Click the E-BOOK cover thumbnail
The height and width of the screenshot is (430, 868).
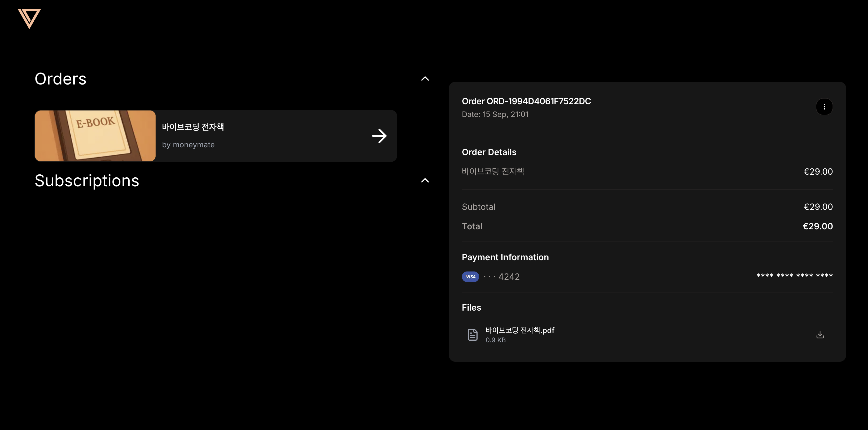click(95, 136)
